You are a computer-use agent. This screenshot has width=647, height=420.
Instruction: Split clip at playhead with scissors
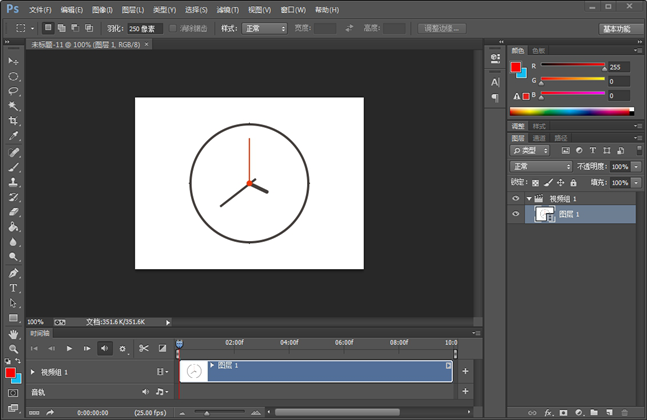point(144,349)
